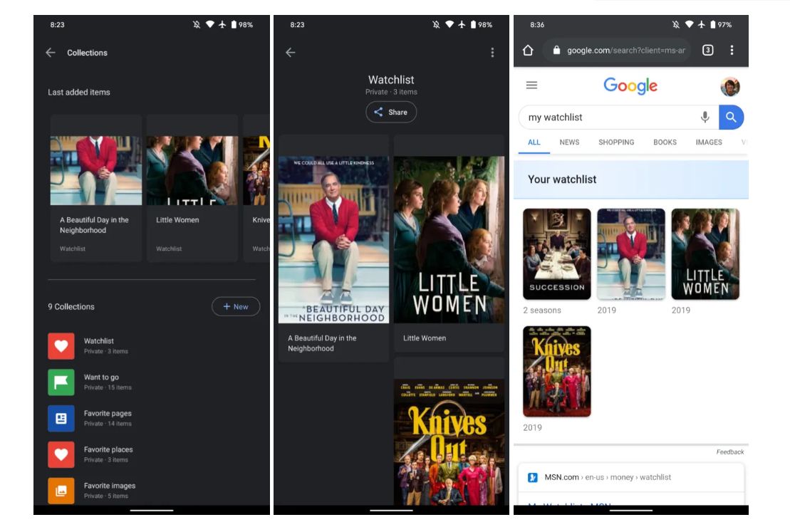Open the Favorite images orange icon
This screenshot has height=532, width=790.
click(61, 491)
